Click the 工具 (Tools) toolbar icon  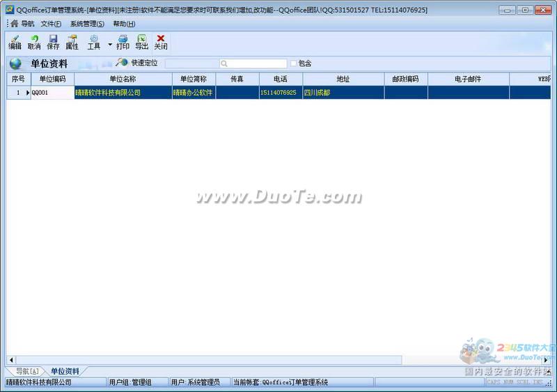(94, 42)
